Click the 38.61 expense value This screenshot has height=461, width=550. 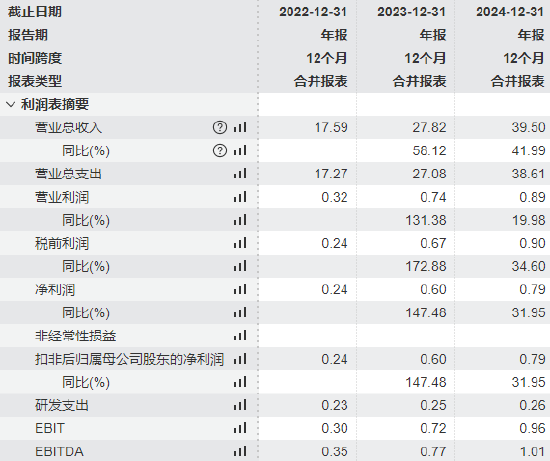[x=528, y=174]
